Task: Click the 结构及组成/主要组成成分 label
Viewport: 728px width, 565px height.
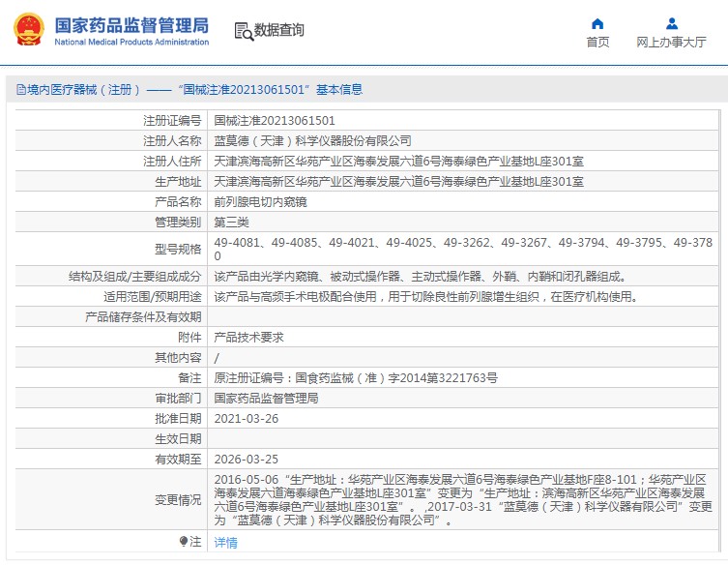Action: 134,277
